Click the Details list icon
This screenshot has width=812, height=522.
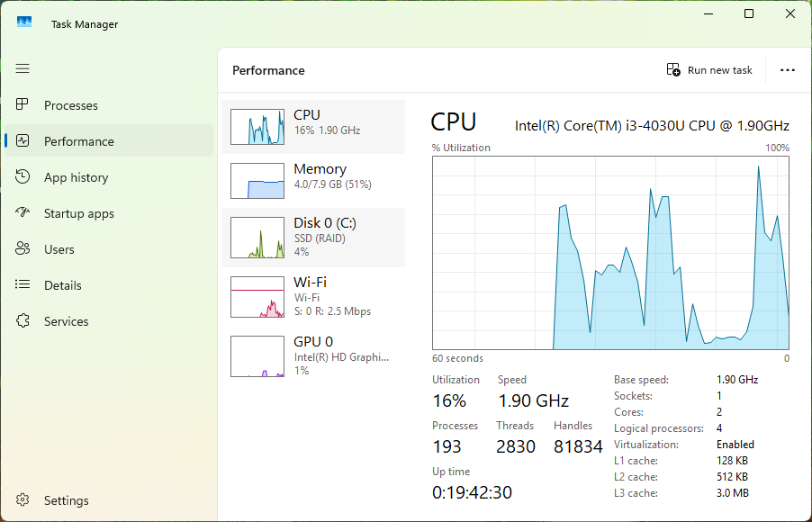[x=23, y=285]
